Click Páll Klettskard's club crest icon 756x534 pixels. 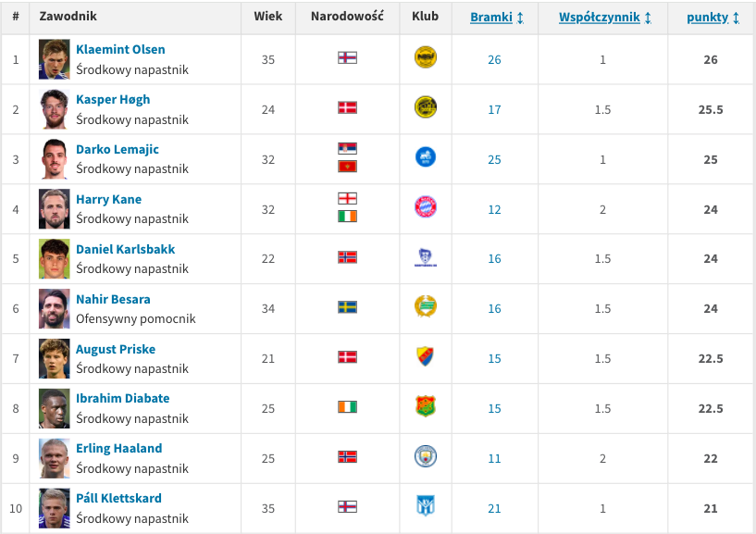tap(426, 506)
